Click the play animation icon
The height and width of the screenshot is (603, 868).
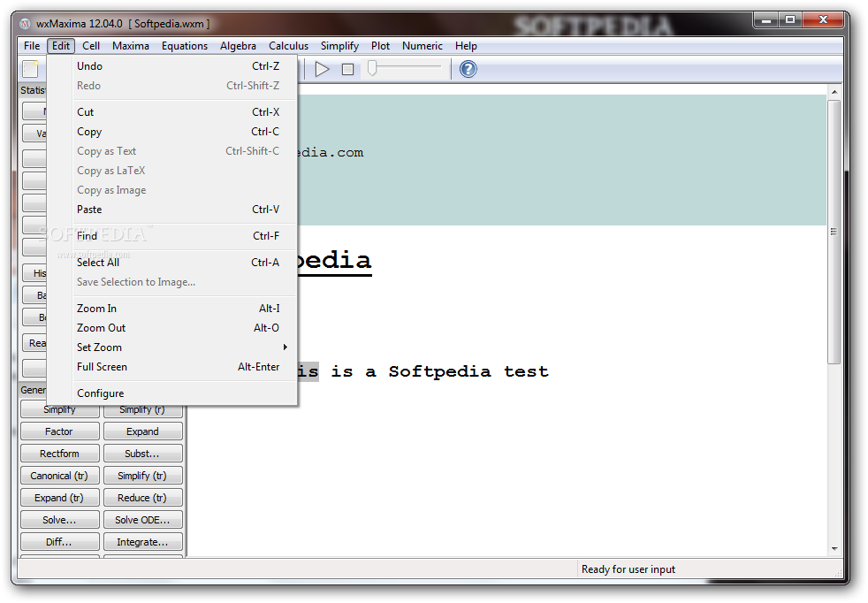click(322, 69)
